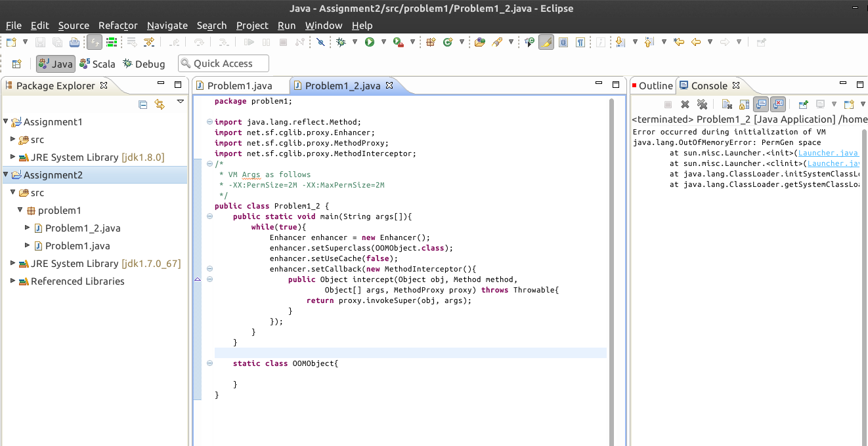Run the program with green Run button
The width and height of the screenshot is (868, 446).
tap(370, 42)
